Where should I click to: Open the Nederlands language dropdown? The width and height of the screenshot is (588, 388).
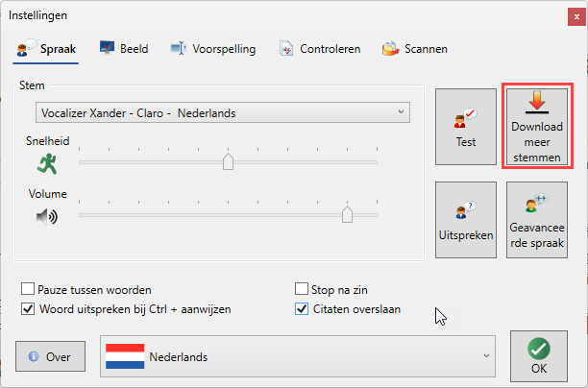[299, 357]
